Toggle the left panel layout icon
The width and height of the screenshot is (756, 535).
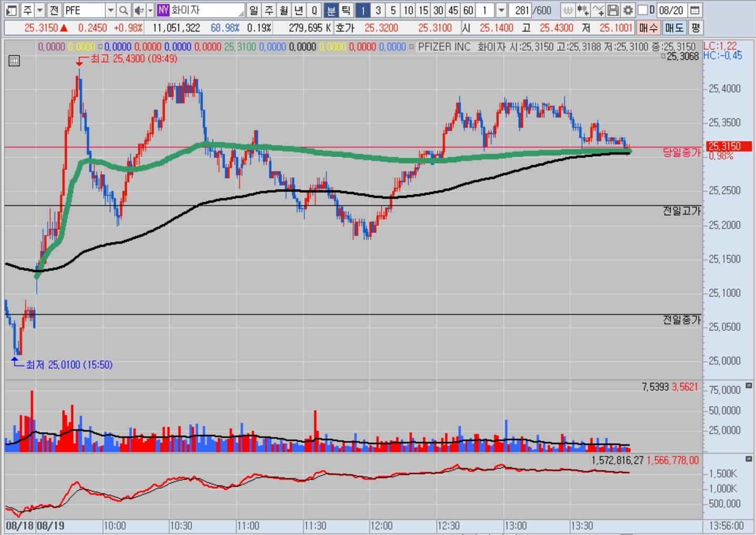11,10
